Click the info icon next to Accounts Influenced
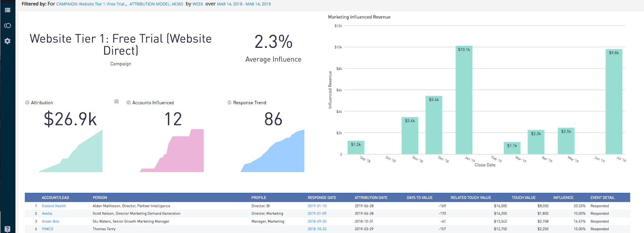Viewport: 644px width, 233px height. click(x=129, y=102)
